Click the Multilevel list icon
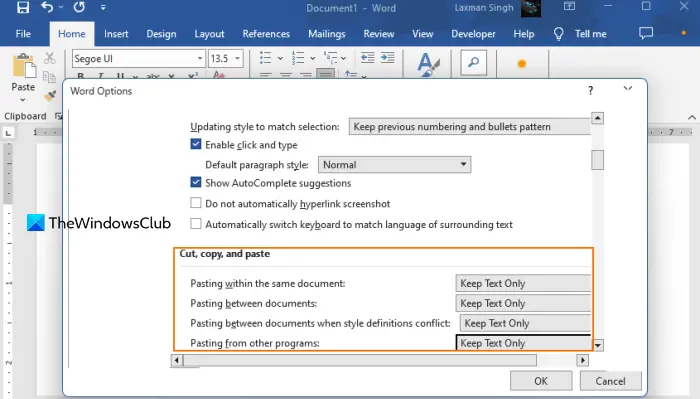This screenshot has width=700, height=399. coord(330,58)
